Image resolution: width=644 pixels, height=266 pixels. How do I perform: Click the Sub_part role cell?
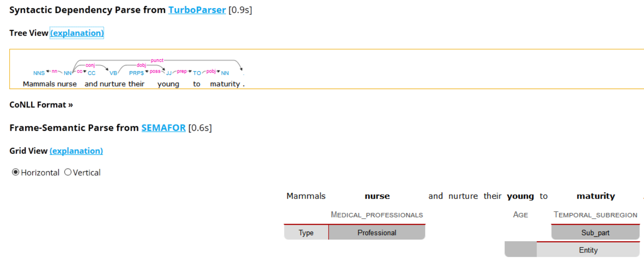595,233
